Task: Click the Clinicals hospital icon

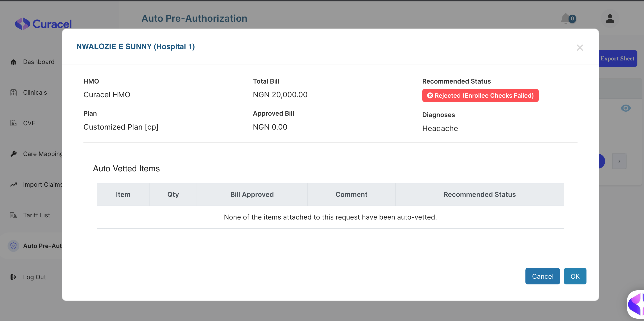Action: [13, 93]
